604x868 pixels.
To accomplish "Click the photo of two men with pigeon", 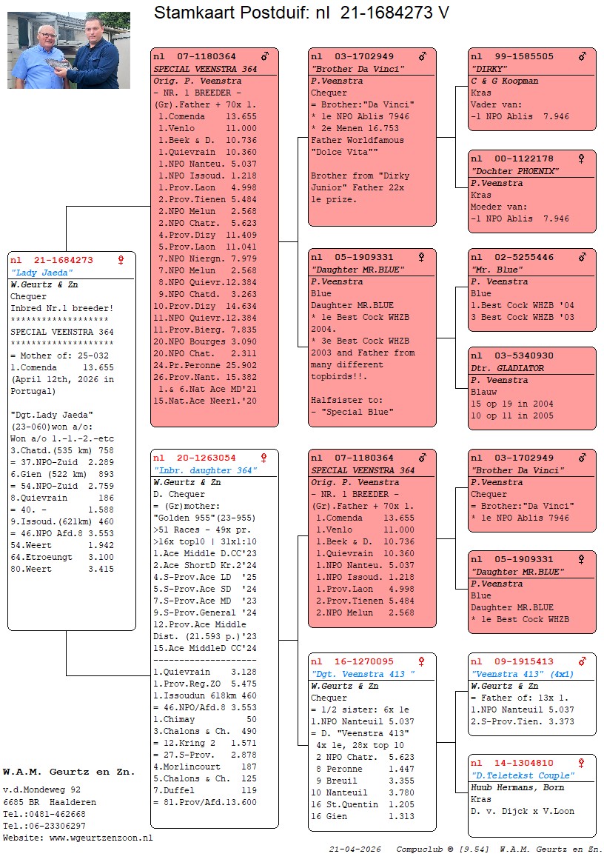I will 69,50.
